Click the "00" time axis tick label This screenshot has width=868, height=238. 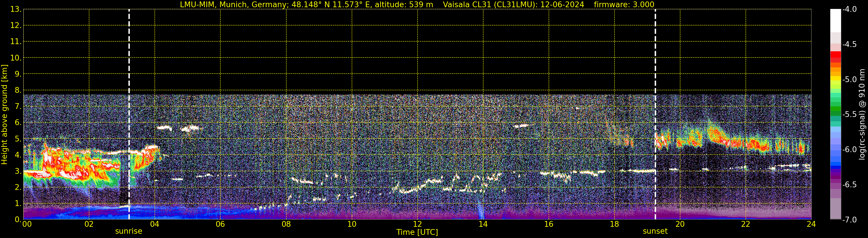(x=27, y=224)
